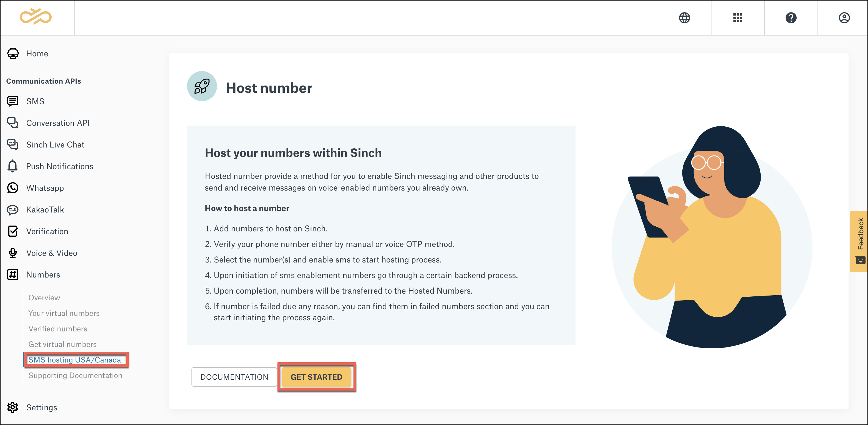
Task: Open Supporting Documentation in sidebar
Action: pyautogui.click(x=75, y=376)
